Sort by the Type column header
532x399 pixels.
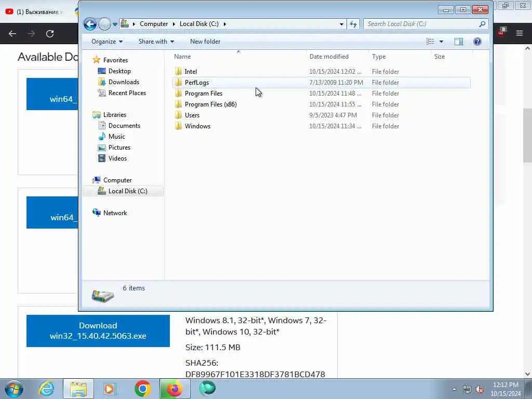click(x=400, y=56)
